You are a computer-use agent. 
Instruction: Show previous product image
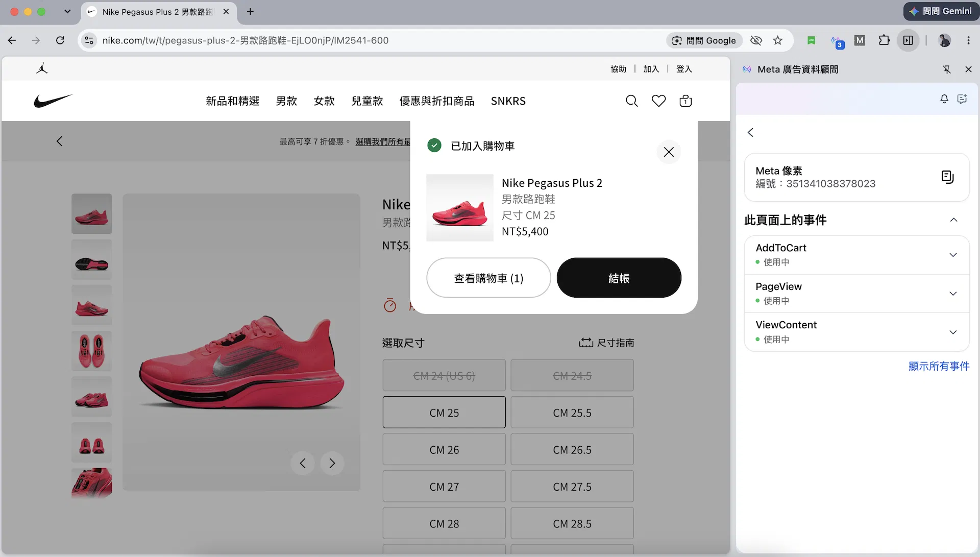click(x=303, y=463)
